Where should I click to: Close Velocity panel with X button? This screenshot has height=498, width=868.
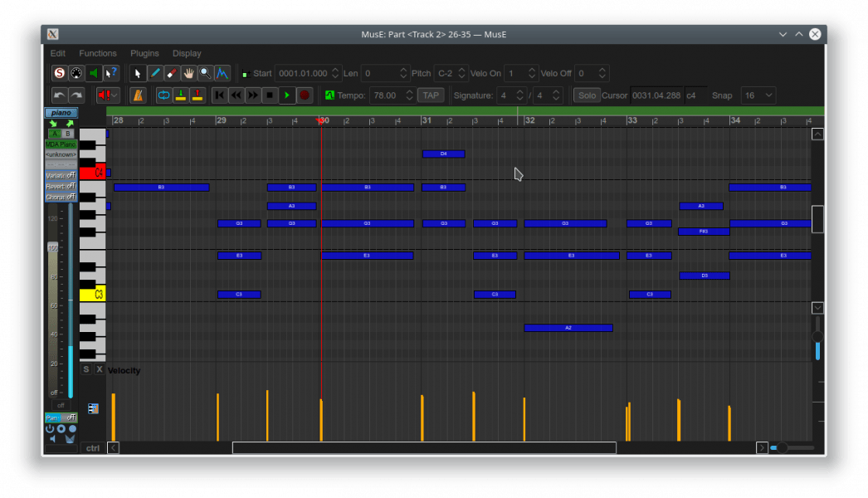coord(99,369)
